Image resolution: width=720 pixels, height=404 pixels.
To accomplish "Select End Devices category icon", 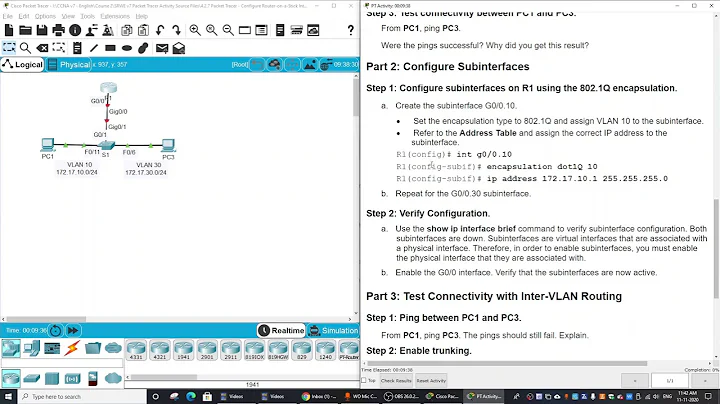I will pos(32,348).
